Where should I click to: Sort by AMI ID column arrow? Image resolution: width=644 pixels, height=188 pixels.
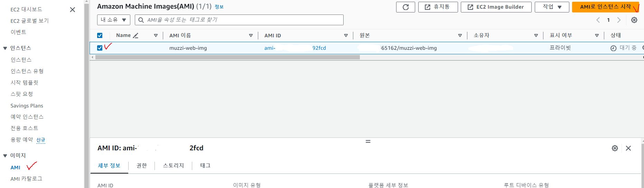[x=346, y=35]
